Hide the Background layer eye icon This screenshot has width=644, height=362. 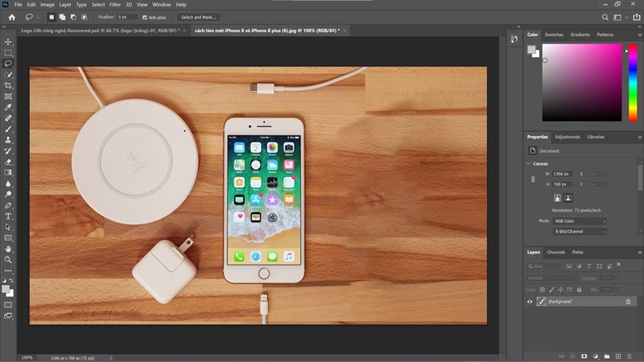click(x=530, y=302)
